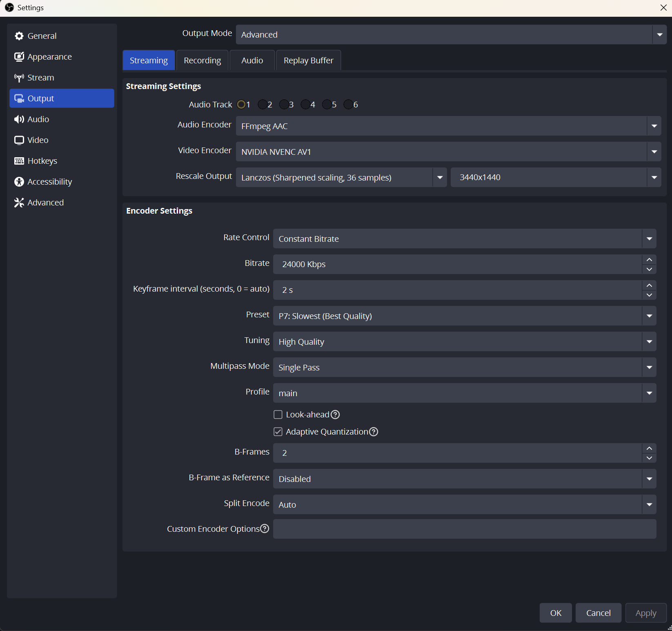Open Accessibility settings icon
The width and height of the screenshot is (672, 631).
[x=19, y=182]
